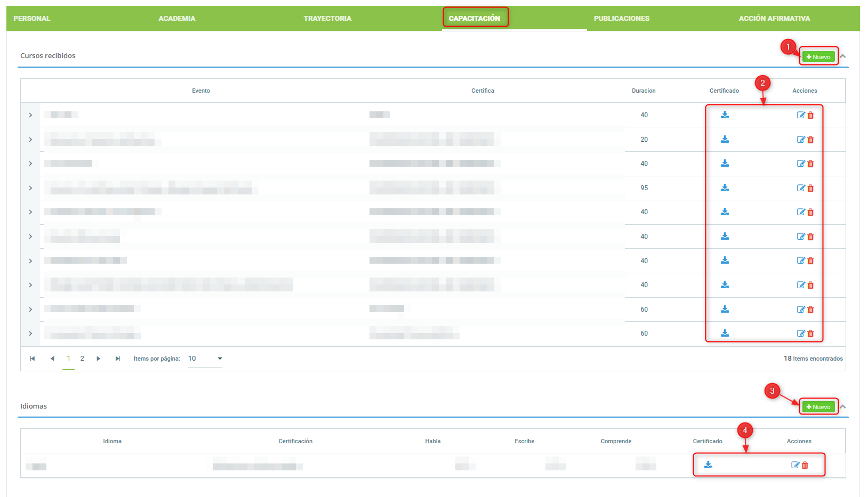Viewport: 868px width, 497px height.
Task: Open the PUBLICACIONES tab
Action: 622,19
